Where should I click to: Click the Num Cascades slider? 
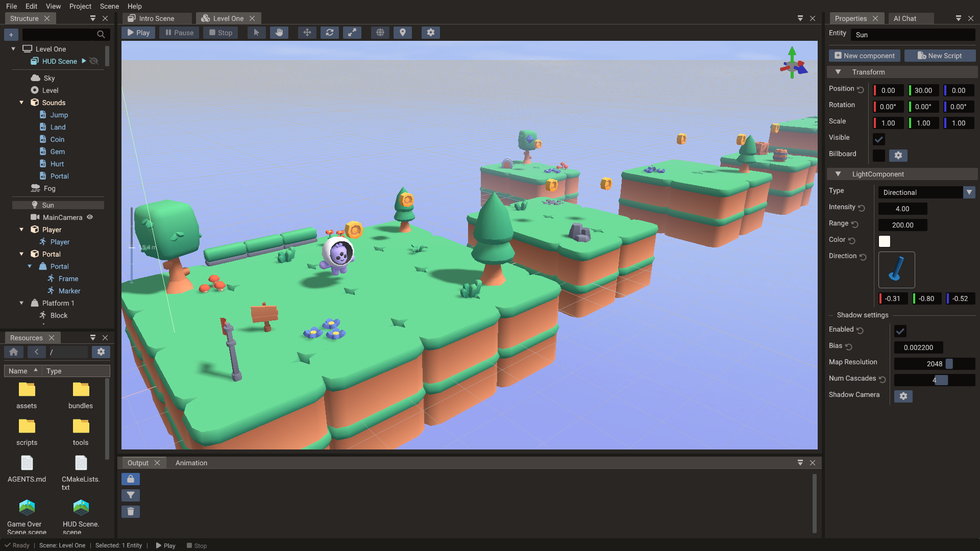pos(935,380)
